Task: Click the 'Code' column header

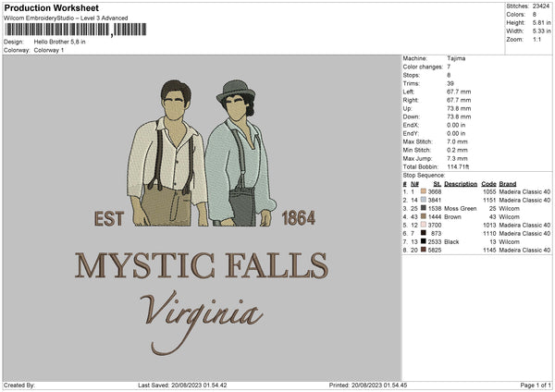Action: (x=488, y=184)
